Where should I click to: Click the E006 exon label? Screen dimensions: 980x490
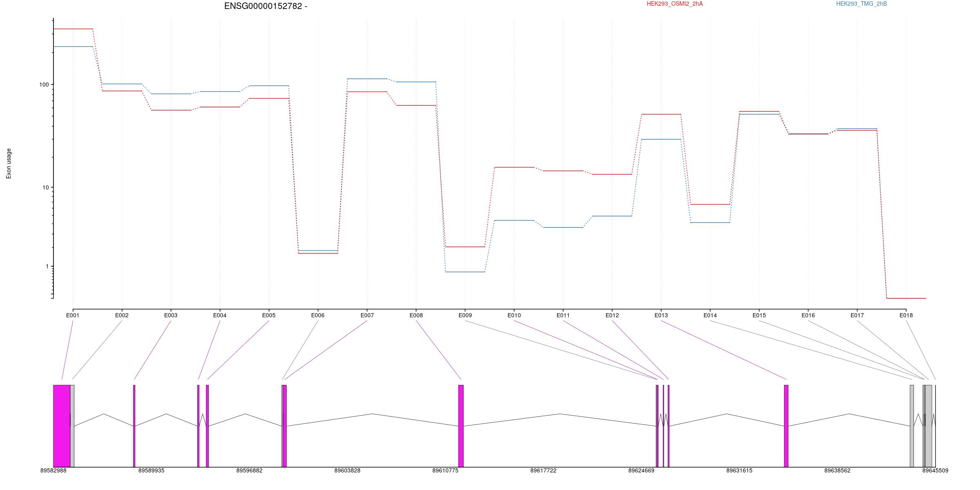click(x=318, y=315)
